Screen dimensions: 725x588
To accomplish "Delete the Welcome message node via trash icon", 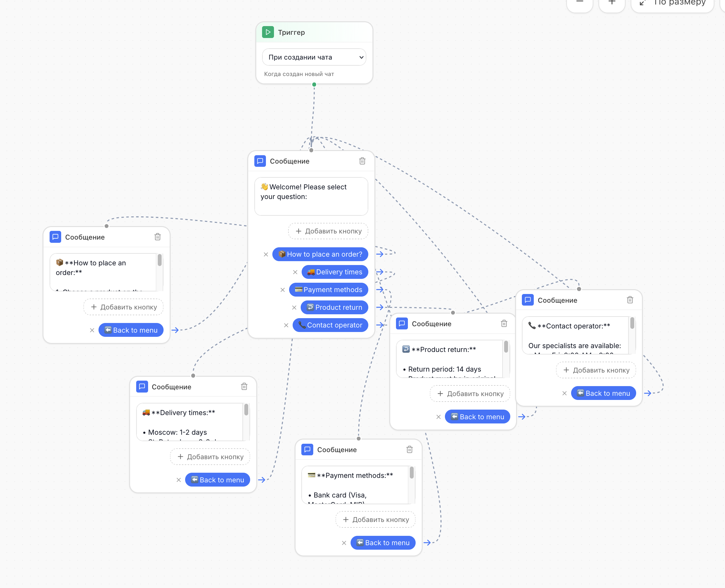I will (x=362, y=161).
